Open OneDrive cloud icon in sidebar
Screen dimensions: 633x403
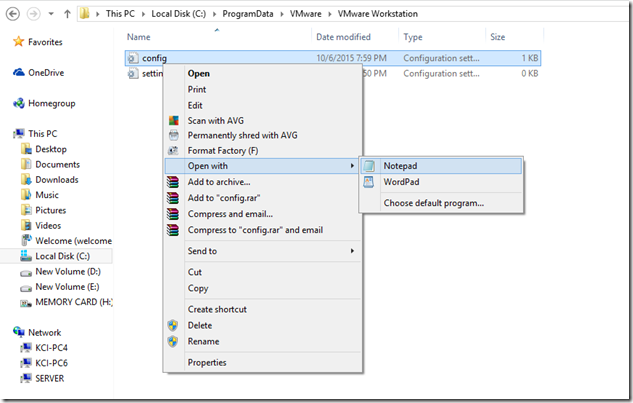19,72
